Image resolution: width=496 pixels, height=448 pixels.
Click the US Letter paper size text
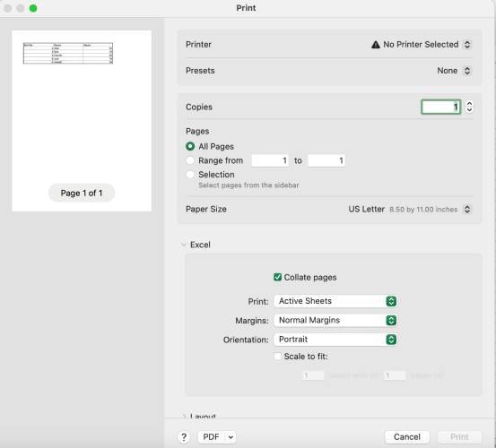(x=367, y=209)
